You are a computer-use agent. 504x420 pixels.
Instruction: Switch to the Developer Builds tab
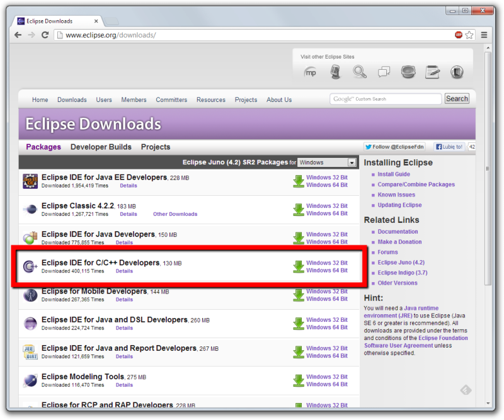click(x=101, y=147)
